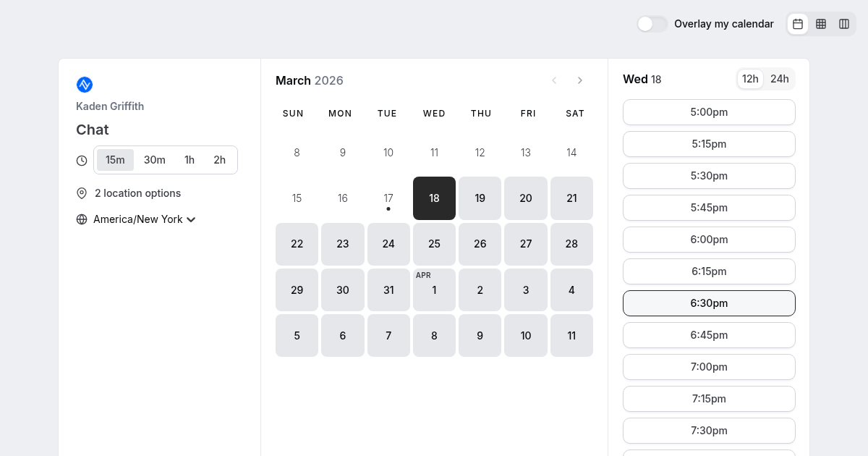Image resolution: width=868 pixels, height=456 pixels.
Task: Switch to the weekly grid view icon
Action: pos(821,24)
